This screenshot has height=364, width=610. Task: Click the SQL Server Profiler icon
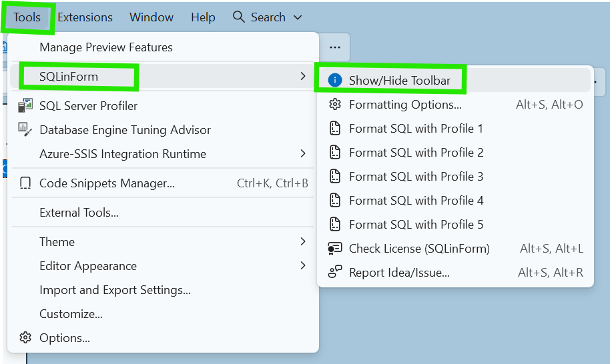(x=25, y=105)
